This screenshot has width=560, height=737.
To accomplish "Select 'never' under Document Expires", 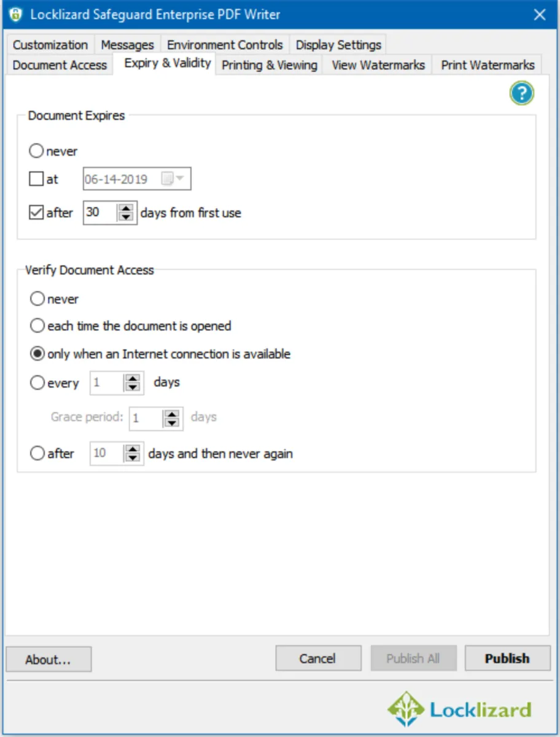I will [37, 150].
